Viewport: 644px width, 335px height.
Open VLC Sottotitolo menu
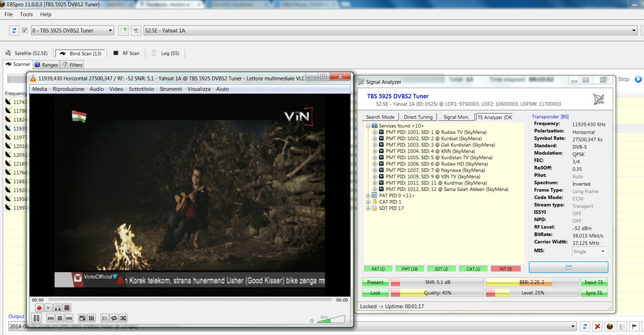pos(142,89)
